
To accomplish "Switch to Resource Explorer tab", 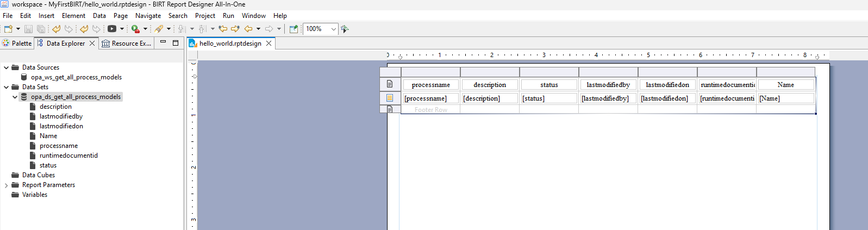I will point(127,43).
